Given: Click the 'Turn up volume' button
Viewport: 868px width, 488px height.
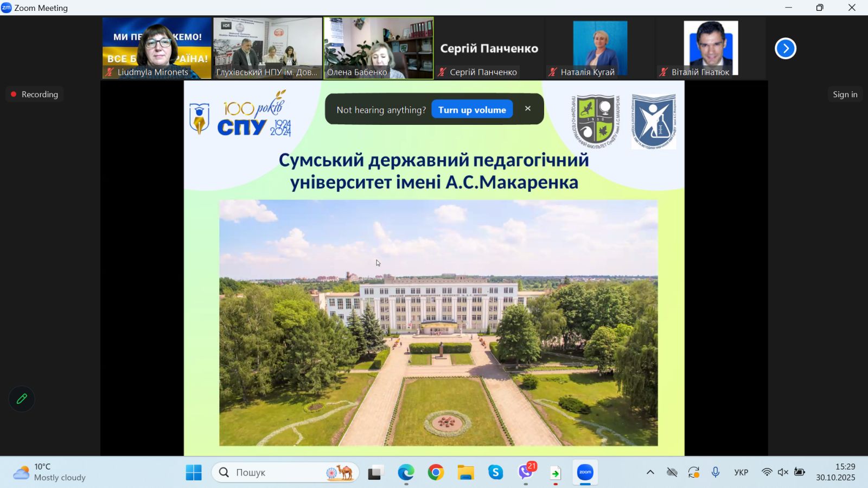Looking at the screenshot, I should [472, 110].
